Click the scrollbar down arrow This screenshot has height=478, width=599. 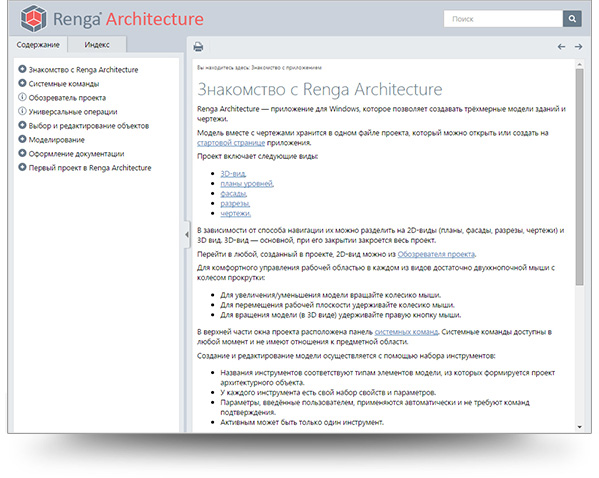pyautogui.click(x=580, y=427)
